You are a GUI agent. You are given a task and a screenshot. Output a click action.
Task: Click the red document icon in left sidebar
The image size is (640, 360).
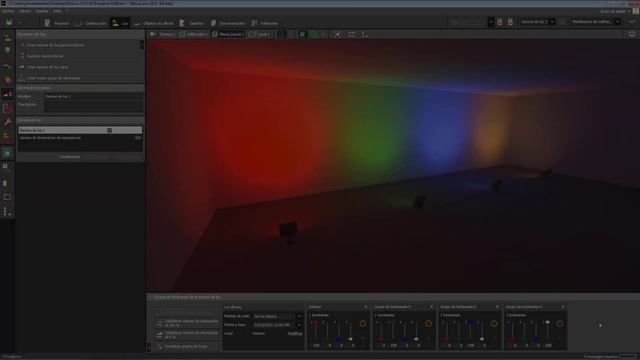[x=7, y=109]
